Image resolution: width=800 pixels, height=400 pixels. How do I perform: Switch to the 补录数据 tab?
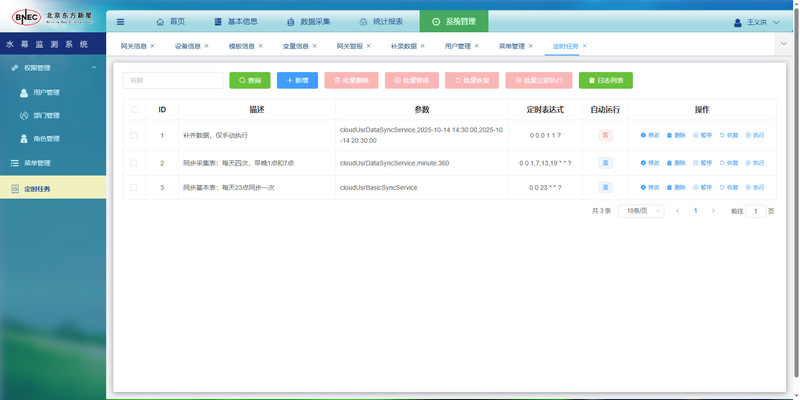[x=404, y=46]
